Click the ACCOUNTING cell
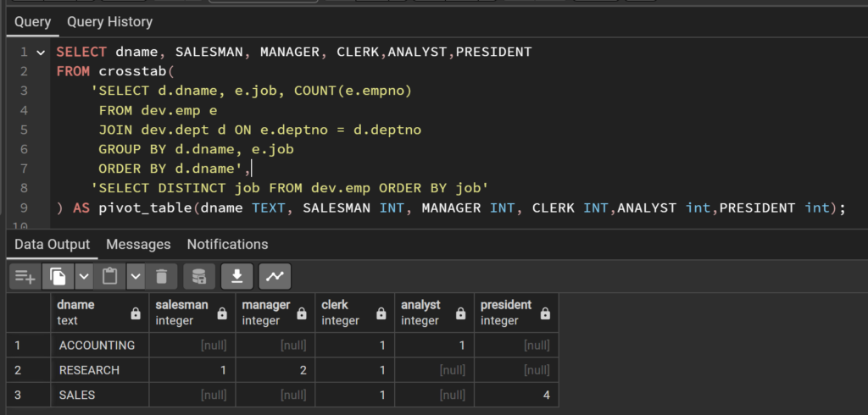868x415 pixels. 100,346
